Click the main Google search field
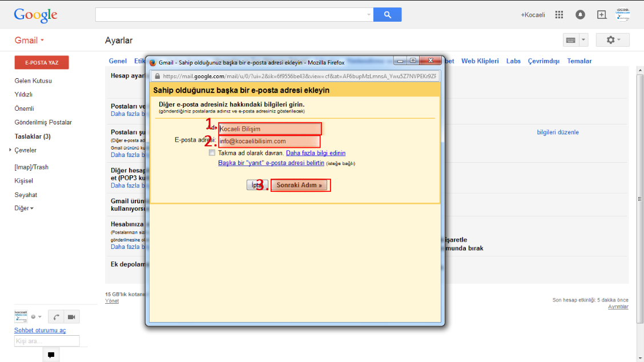This screenshot has height=362, width=644. coord(234,15)
